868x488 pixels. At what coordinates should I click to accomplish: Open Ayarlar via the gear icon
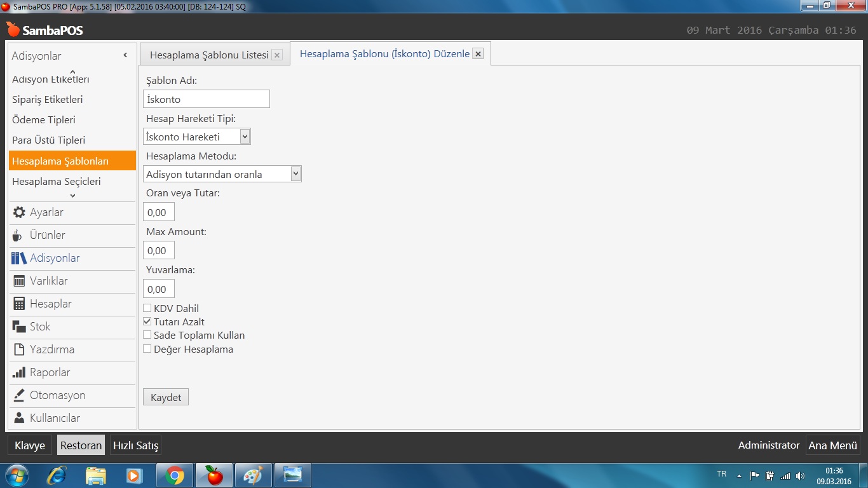click(19, 212)
